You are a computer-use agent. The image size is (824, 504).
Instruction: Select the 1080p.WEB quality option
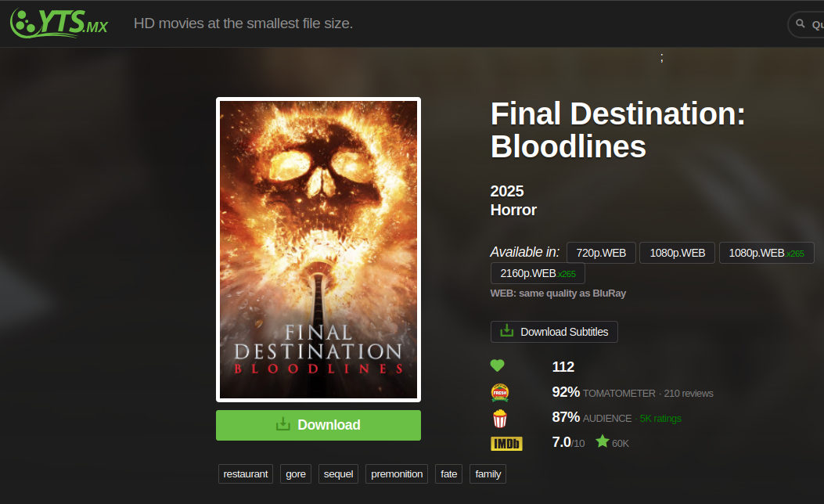point(678,253)
